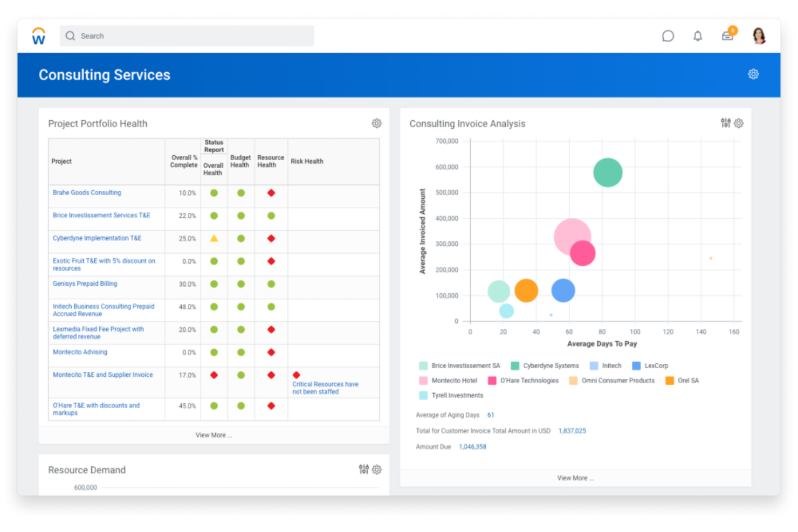Click red Resource Health diamond for Brahe Goods
The image size is (798, 532).
pos(271,192)
